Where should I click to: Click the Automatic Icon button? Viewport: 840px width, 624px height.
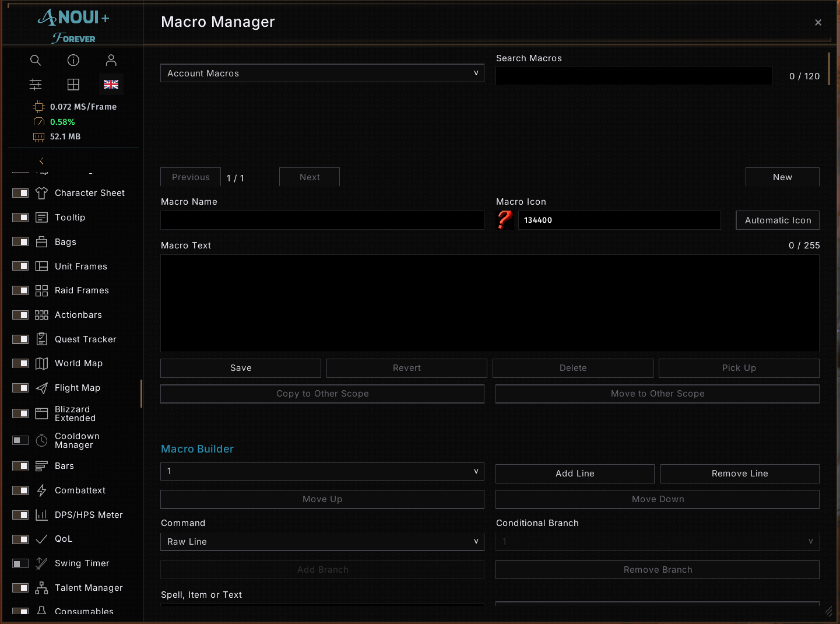[x=778, y=220]
